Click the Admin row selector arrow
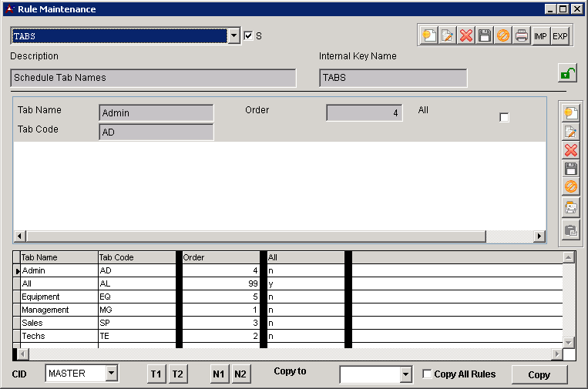Viewport: 588px width, 389px height. point(16,270)
